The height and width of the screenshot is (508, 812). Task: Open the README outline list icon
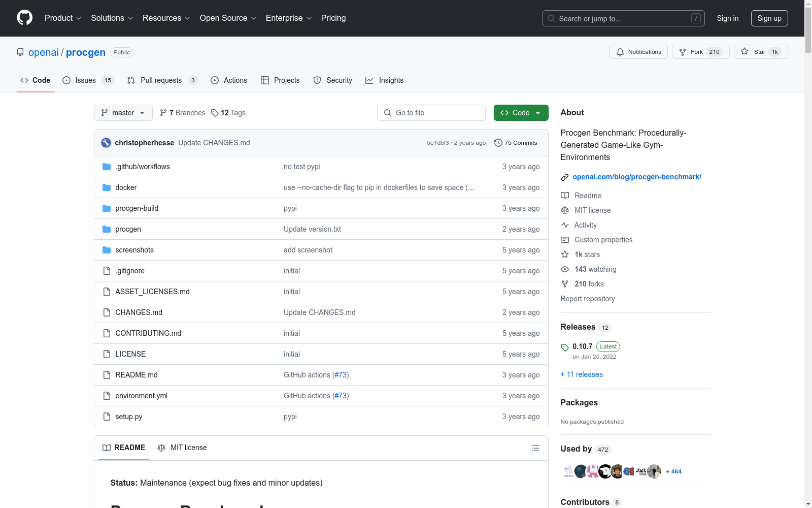coord(535,448)
